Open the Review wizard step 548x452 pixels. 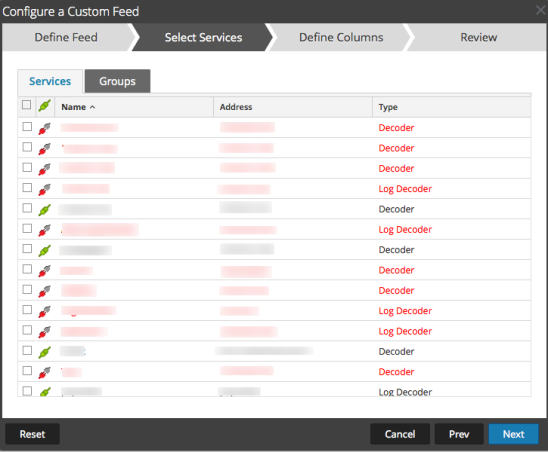[x=478, y=37]
